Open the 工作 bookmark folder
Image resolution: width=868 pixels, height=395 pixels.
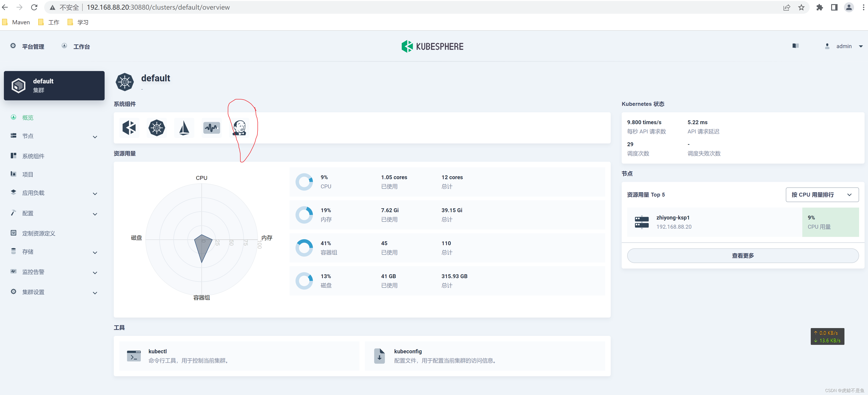tap(49, 22)
